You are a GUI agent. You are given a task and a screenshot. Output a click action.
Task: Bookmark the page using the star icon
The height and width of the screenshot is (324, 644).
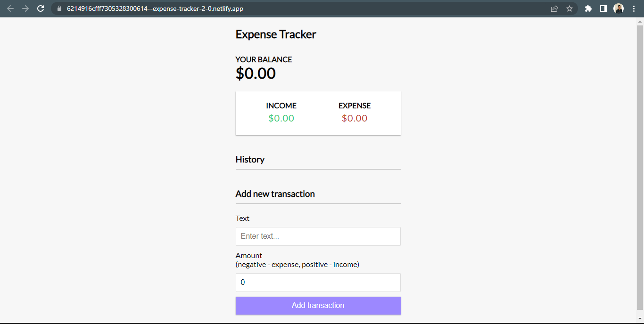tap(570, 8)
